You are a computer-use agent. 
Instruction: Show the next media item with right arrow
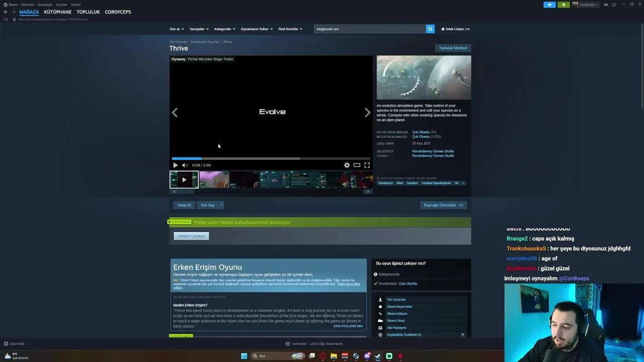click(x=367, y=113)
